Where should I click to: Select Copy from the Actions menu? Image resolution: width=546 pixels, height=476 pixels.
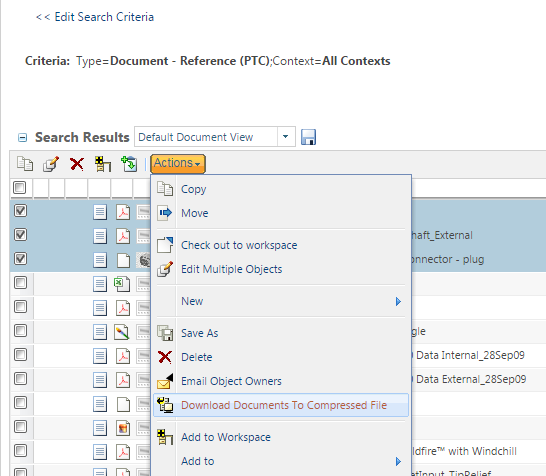(x=194, y=189)
